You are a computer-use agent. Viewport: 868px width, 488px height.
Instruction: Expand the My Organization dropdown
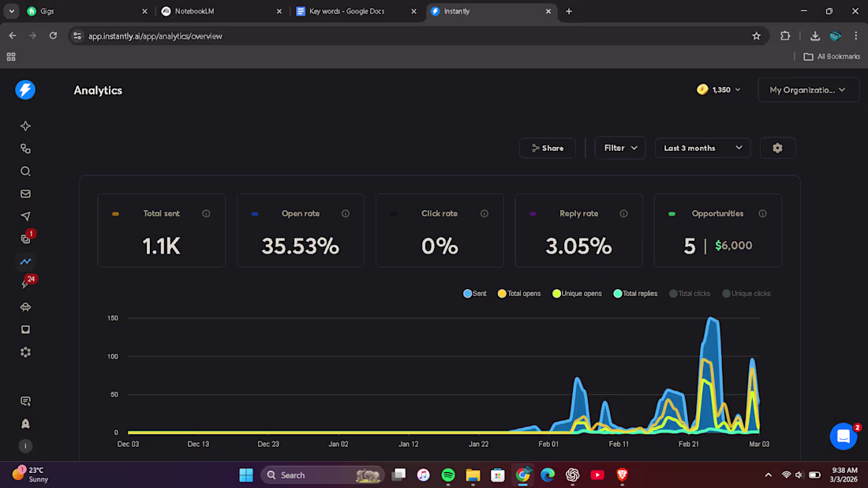pyautogui.click(x=808, y=90)
